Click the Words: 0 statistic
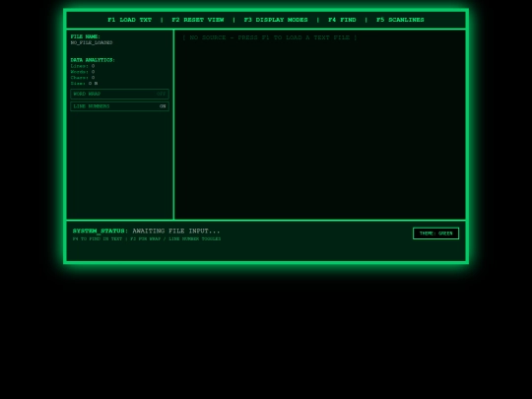Screen dimensions: 532x399 tap(83, 72)
